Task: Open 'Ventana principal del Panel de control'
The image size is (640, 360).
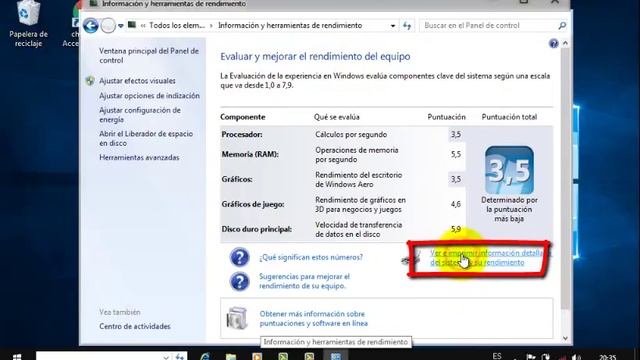Action: tap(149, 56)
